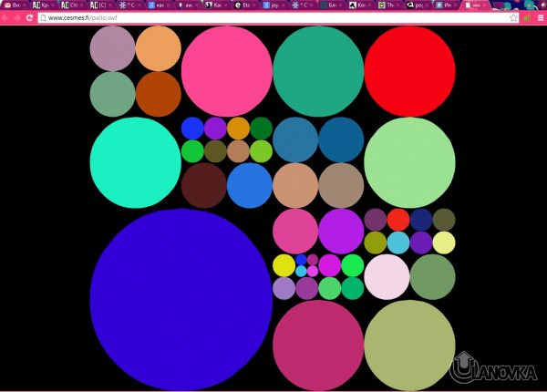Click the small lime yellow-green circle

tap(262, 151)
